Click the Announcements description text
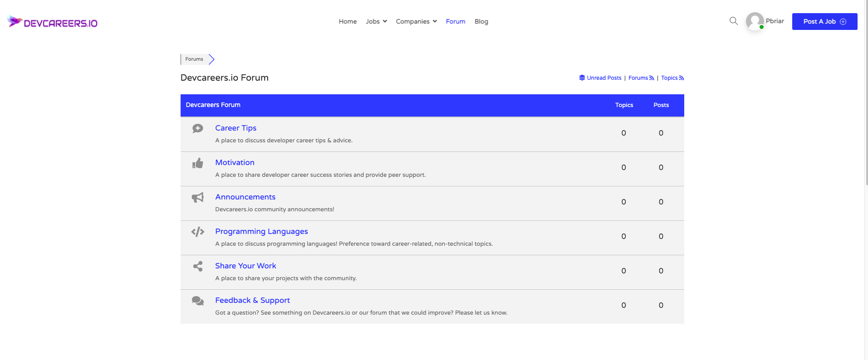868x360 pixels. 275,209
